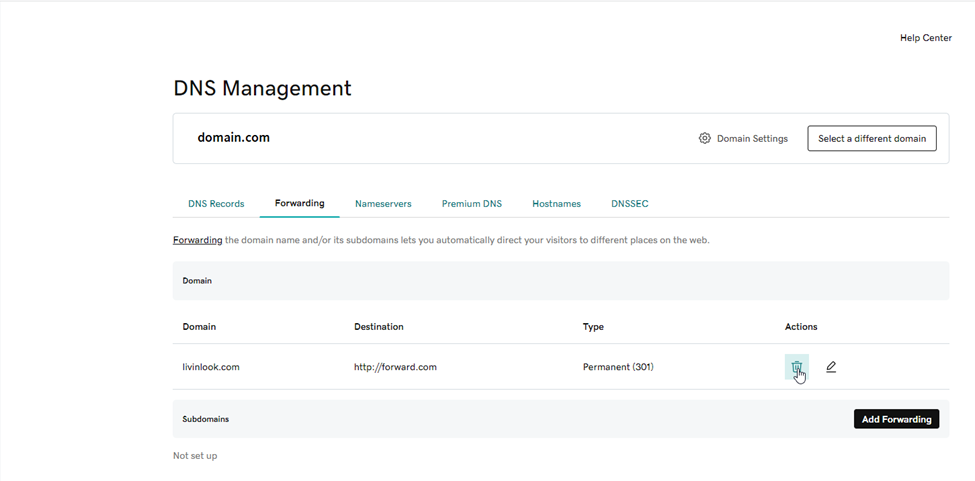This screenshot has width=975, height=481.
Task: Click the Destination column header
Action: pos(379,327)
